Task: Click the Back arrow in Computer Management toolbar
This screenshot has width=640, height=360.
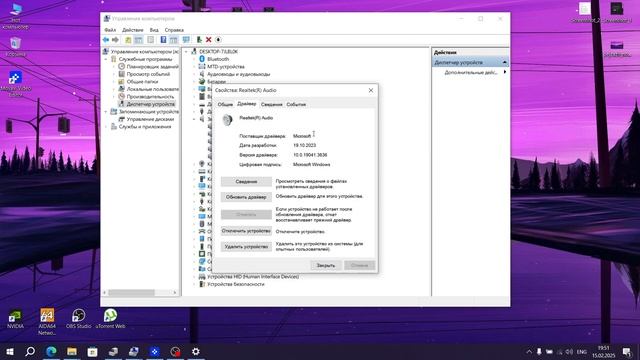Action: tap(106, 40)
